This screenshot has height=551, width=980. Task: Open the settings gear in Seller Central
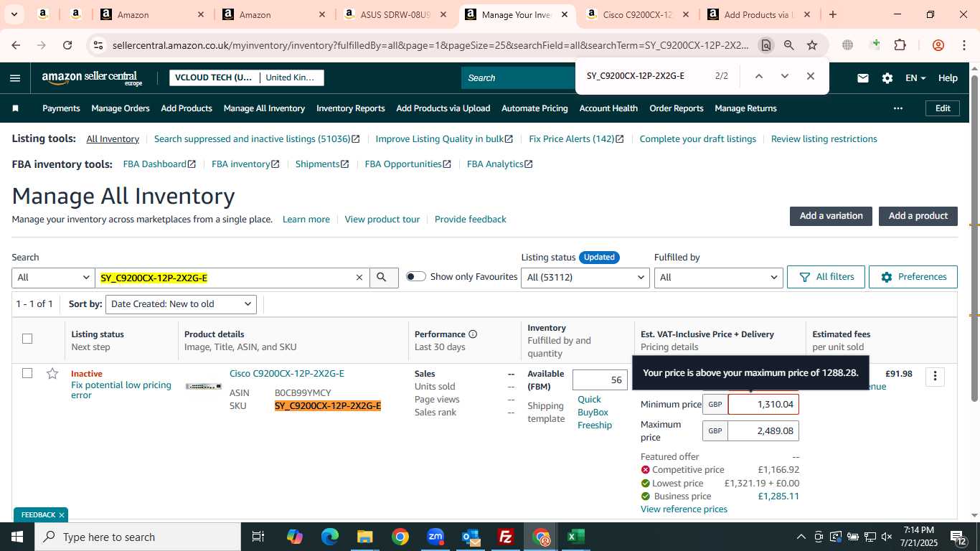(x=887, y=78)
